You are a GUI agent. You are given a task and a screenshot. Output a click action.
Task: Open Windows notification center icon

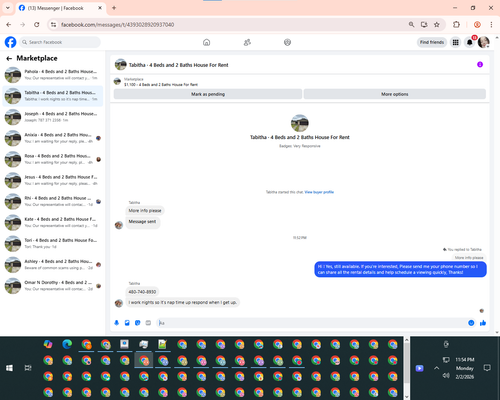(487, 368)
